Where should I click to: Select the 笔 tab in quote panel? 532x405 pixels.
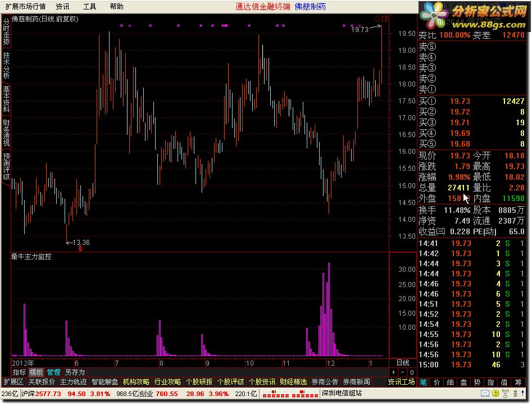click(x=424, y=383)
